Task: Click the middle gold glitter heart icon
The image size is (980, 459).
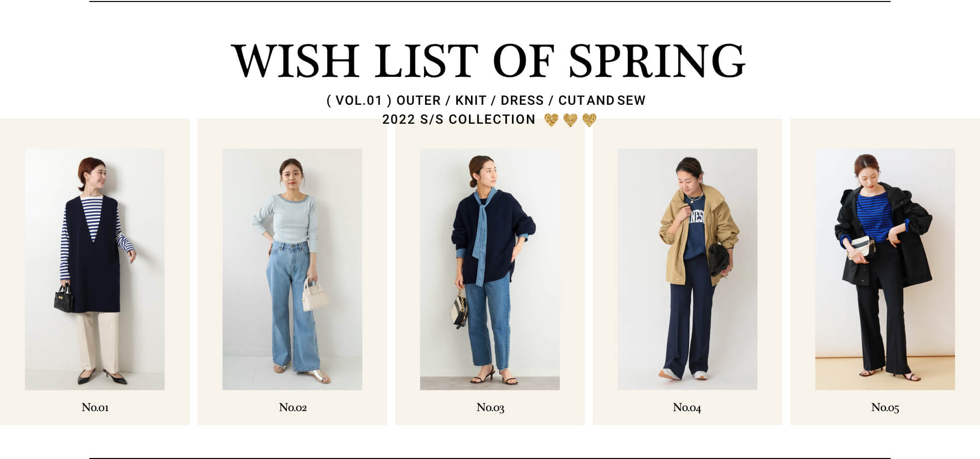Action: tap(570, 120)
